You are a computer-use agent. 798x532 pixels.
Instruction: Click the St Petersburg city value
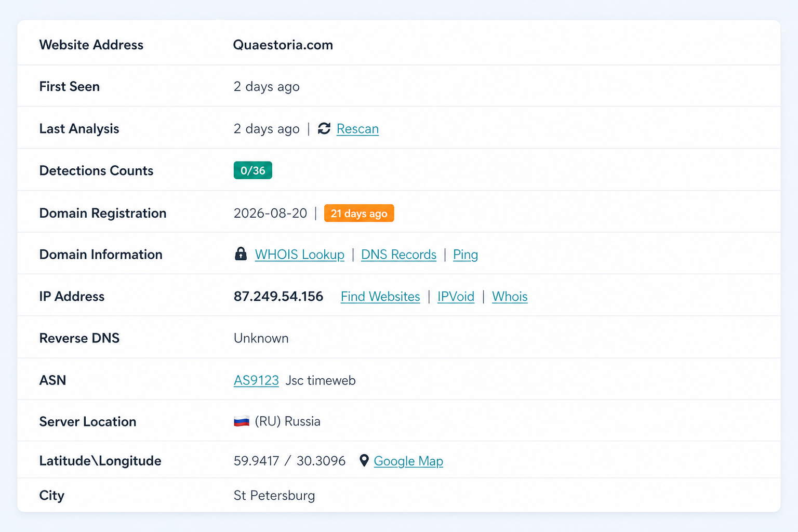274,495
